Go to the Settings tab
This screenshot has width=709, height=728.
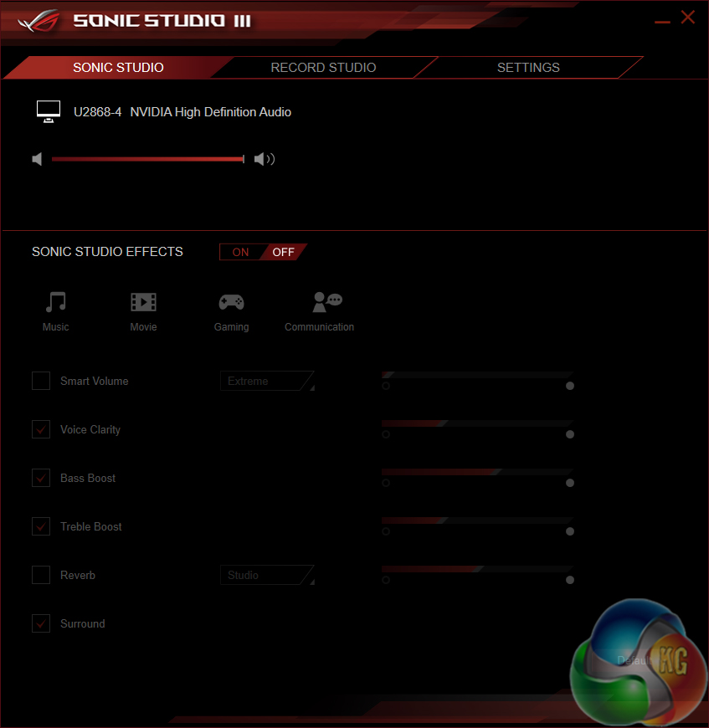pyautogui.click(x=528, y=67)
